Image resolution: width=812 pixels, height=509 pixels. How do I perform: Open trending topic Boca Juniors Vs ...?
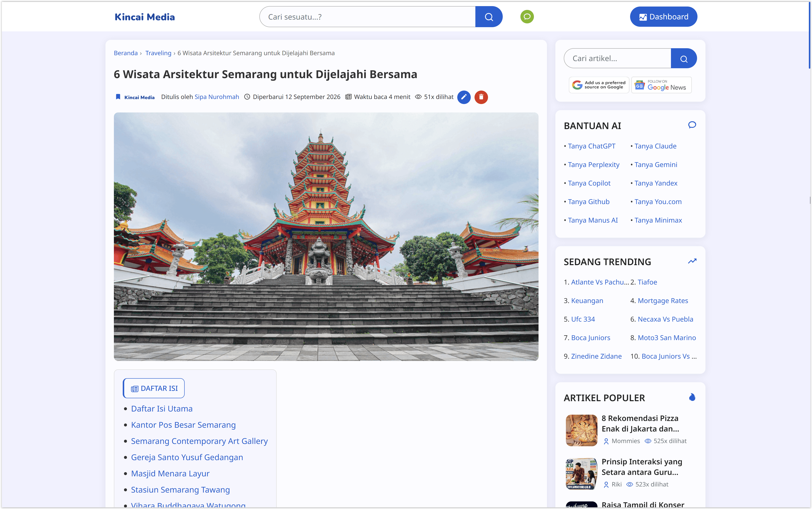point(669,356)
